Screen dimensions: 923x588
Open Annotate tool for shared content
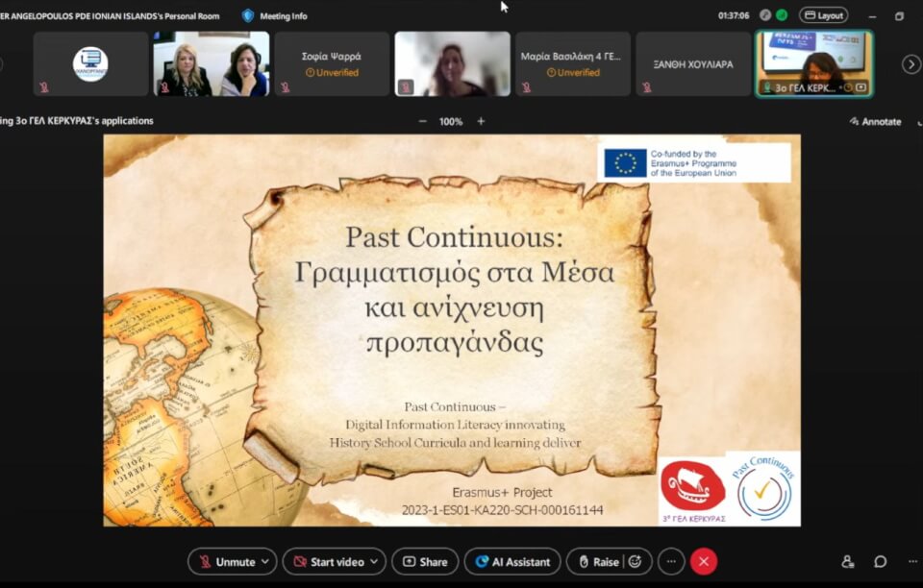tap(875, 122)
